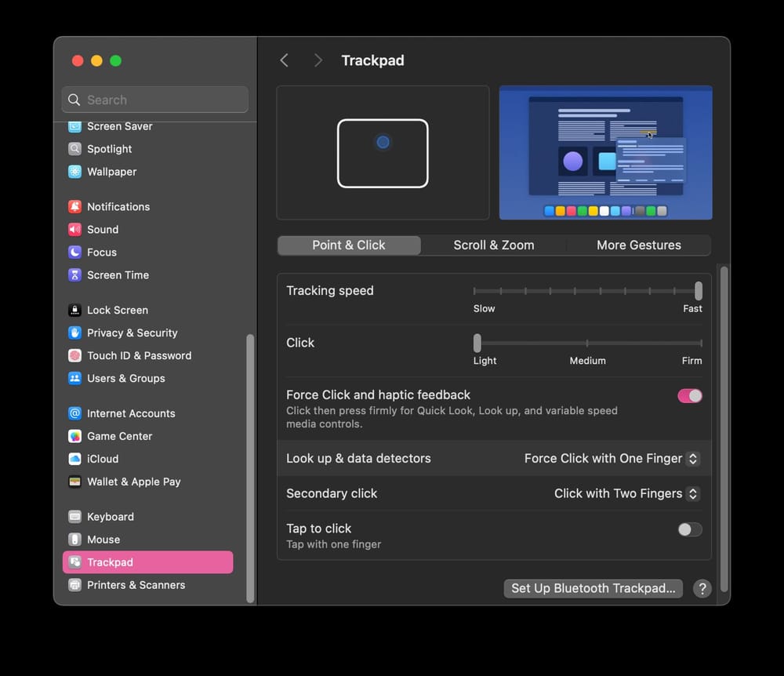
Task: Enable Tap to click
Action: pyautogui.click(x=689, y=529)
